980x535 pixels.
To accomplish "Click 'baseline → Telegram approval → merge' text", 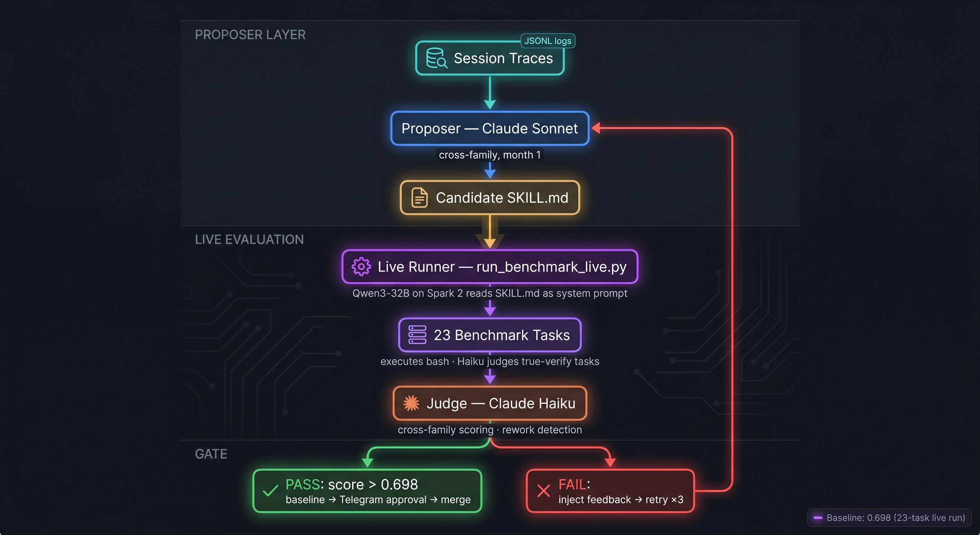I will coord(378,499).
